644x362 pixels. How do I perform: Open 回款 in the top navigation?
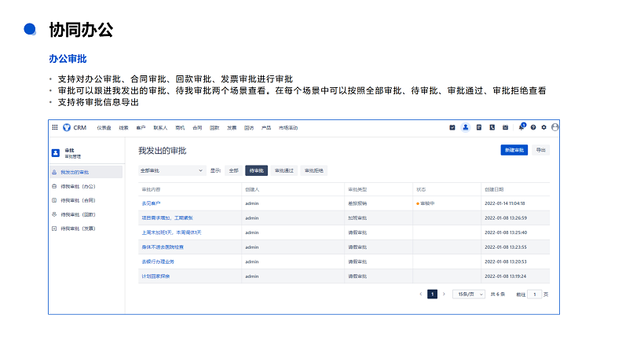click(214, 128)
